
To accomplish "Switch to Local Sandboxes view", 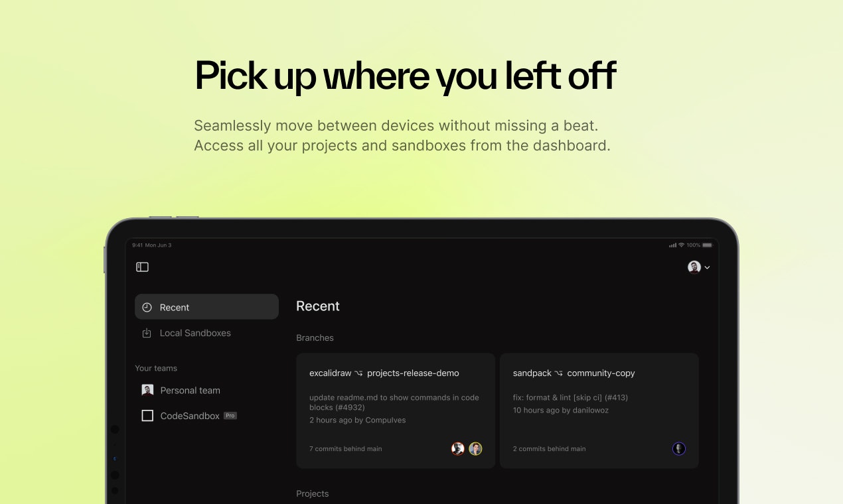I will point(194,333).
